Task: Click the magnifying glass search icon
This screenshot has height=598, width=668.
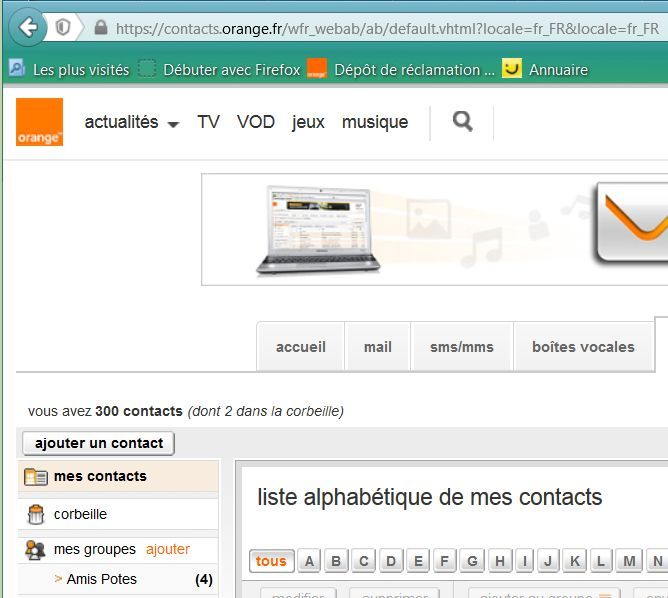Action: 463,121
